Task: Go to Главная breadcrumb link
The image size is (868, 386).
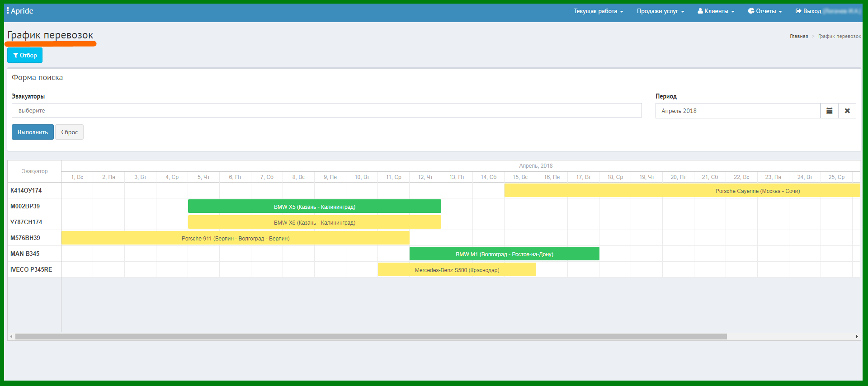Action: coord(799,36)
